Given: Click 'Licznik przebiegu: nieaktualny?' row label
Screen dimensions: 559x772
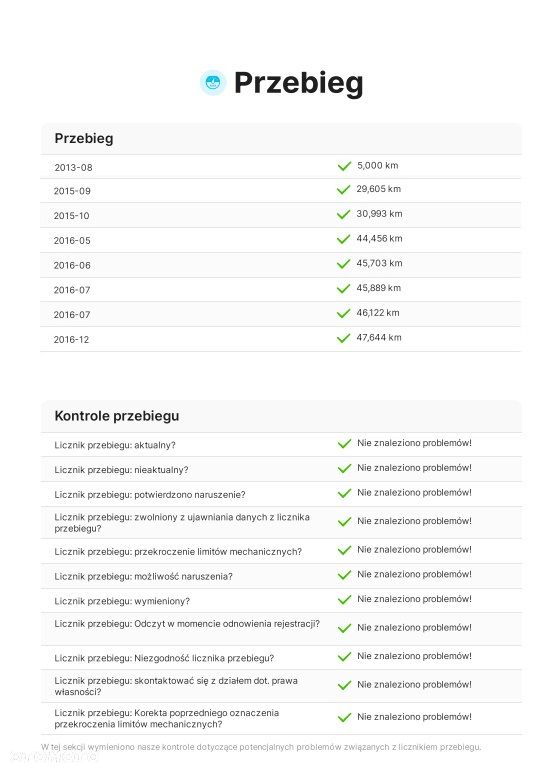Looking at the screenshot, I should coord(121,470).
